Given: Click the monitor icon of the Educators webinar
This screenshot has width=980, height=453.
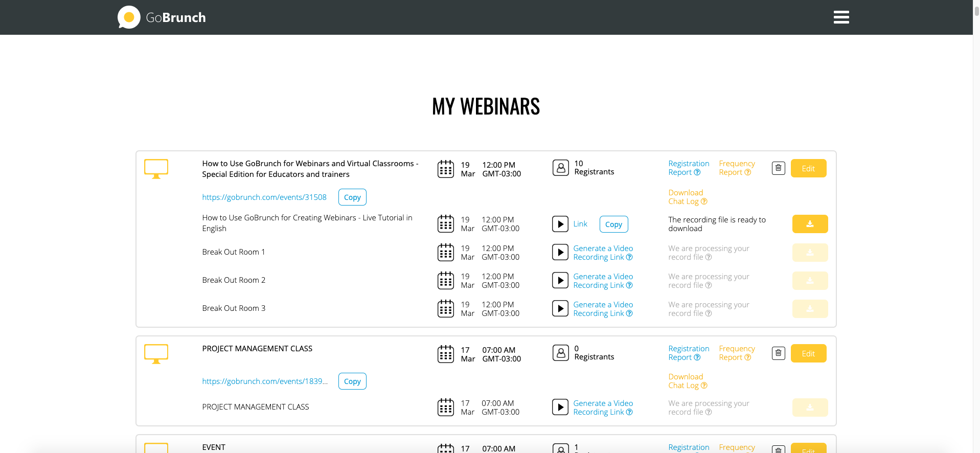Looking at the screenshot, I should pyautogui.click(x=156, y=169).
